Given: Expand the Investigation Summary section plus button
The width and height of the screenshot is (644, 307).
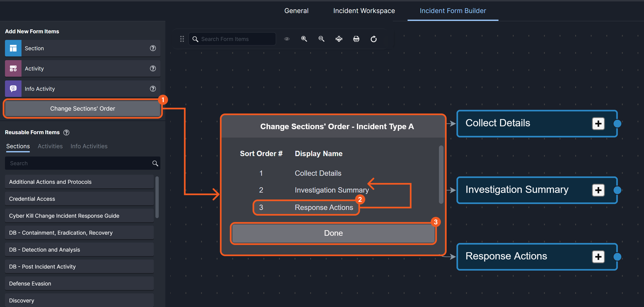Looking at the screenshot, I should [598, 190].
